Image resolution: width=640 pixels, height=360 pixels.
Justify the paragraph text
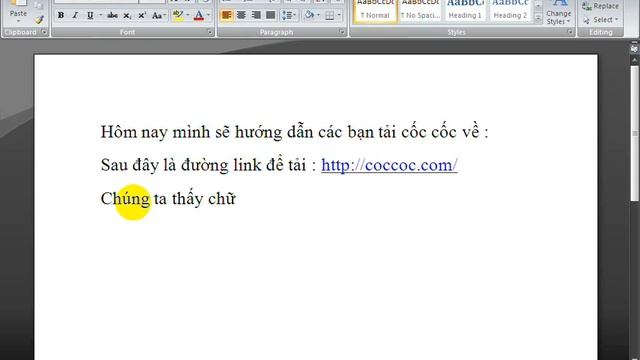pos(271,16)
